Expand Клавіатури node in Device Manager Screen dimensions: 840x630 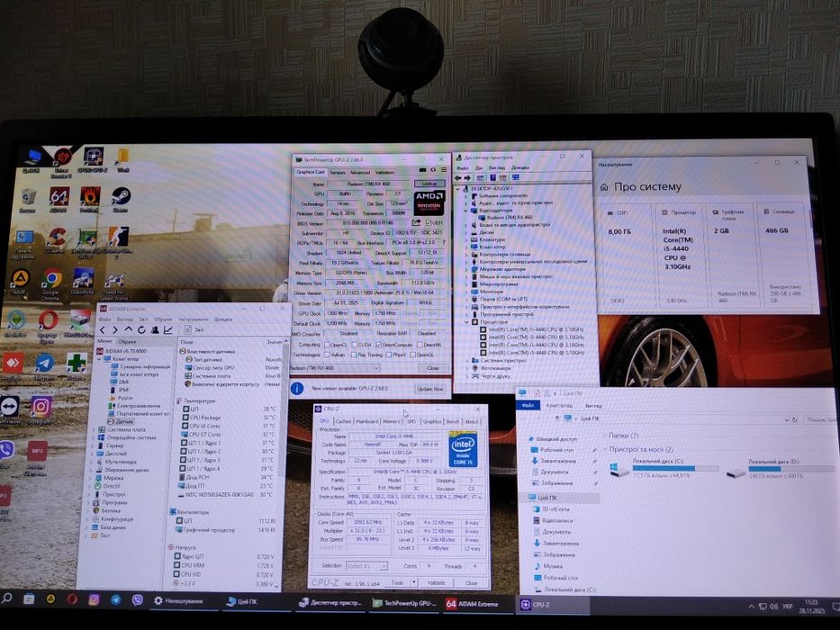[466, 240]
